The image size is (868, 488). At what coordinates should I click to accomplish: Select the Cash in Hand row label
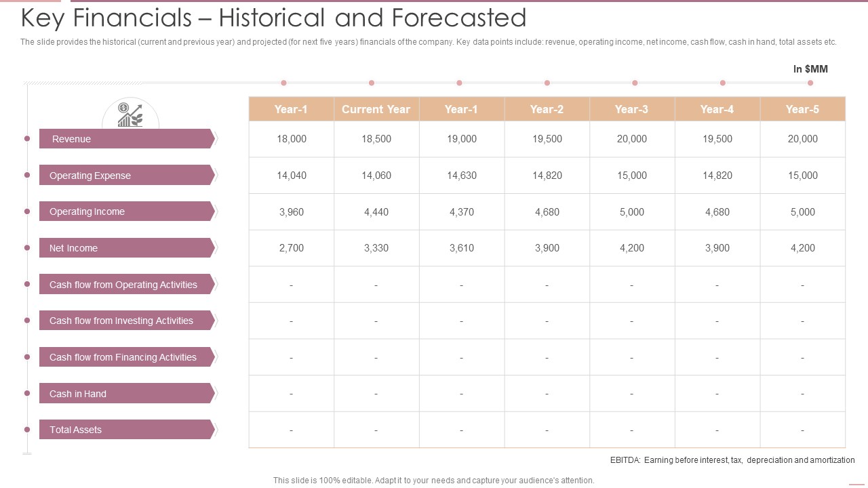click(127, 394)
